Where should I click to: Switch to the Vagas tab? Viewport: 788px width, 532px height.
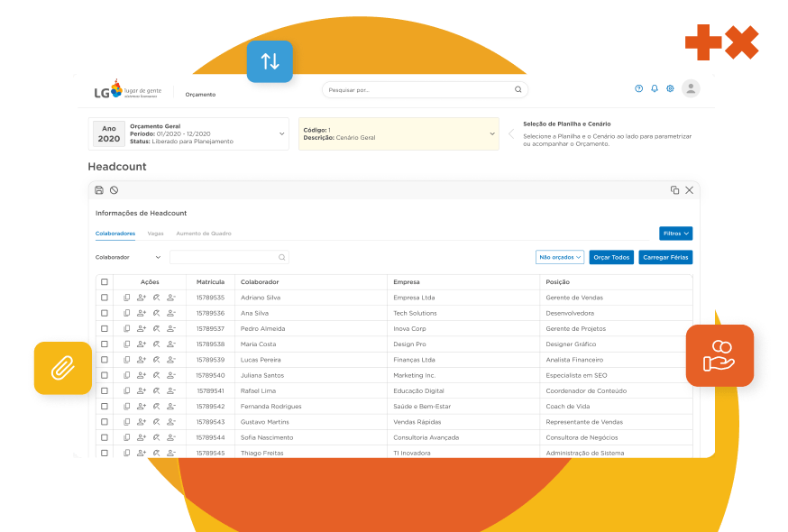pos(155,234)
